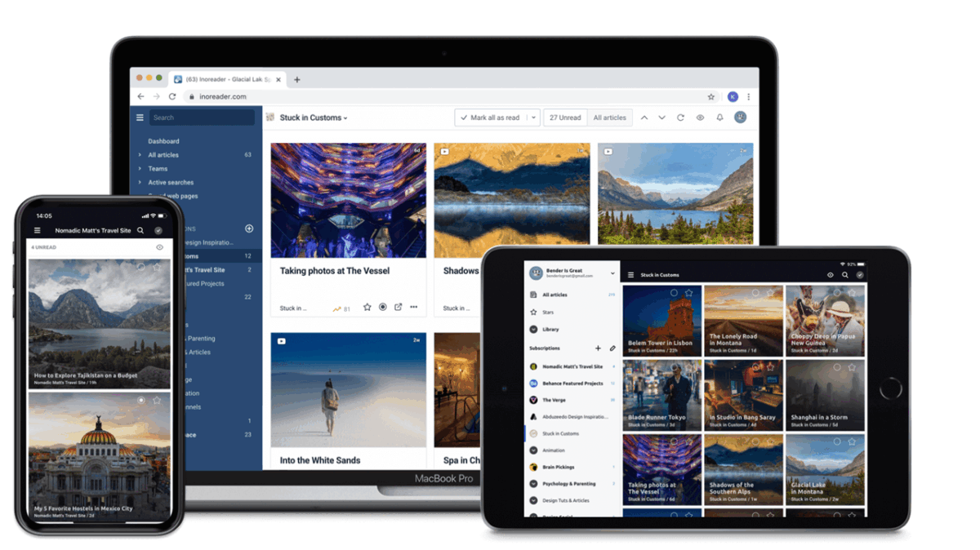Viewport: 980px width, 550px height.
Task: Toggle read circle on 'Belem Tower in Lisbon' tile
Action: pos(674,293)
